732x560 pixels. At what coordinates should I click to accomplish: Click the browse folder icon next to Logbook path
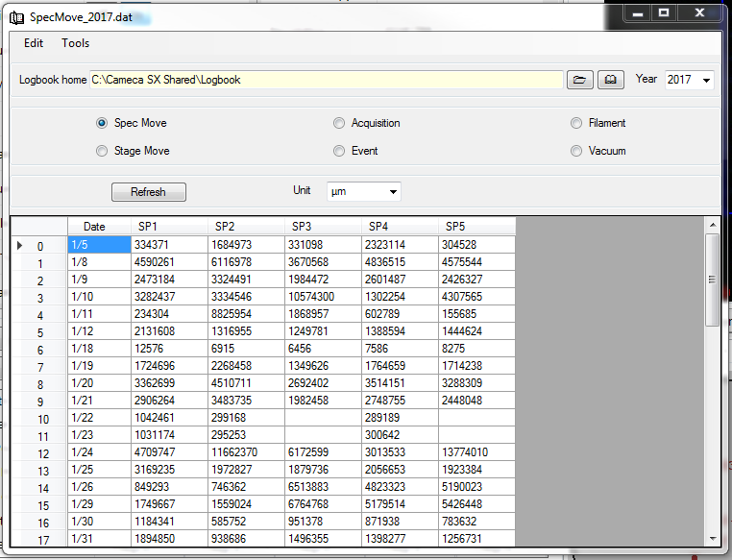click(578, 80)
